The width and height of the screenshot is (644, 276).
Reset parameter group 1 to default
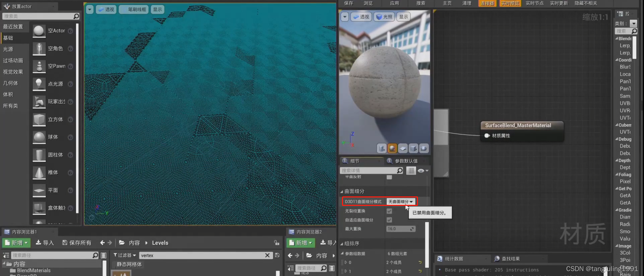(x=420, y=271)
